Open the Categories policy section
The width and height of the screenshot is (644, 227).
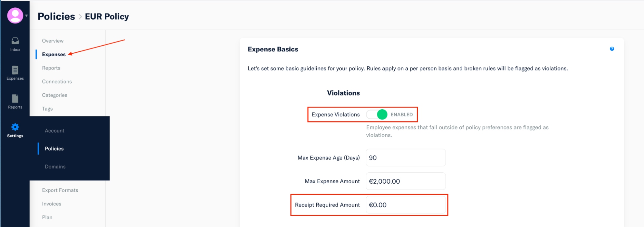click(x=55, y=95)
